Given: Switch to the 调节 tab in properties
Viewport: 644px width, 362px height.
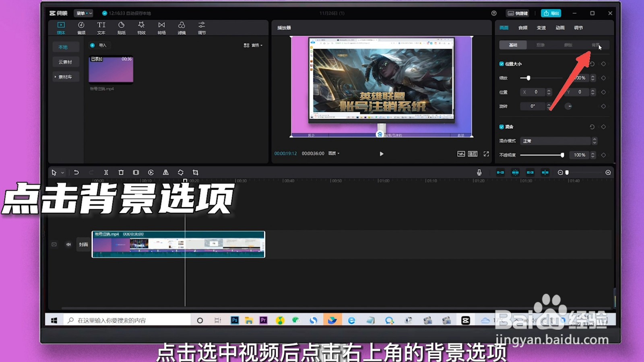Looking at the screenshot, I should click(x=578, y=28).
